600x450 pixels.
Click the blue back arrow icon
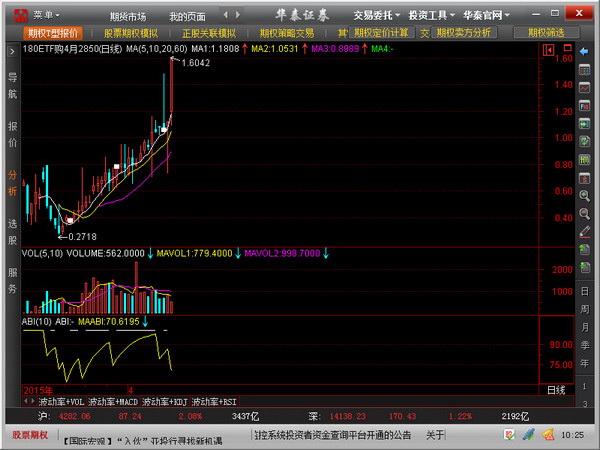point(584,51)
